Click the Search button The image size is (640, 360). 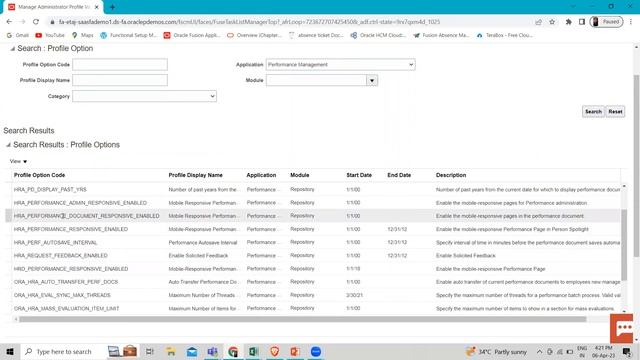[x=593, y=111]
